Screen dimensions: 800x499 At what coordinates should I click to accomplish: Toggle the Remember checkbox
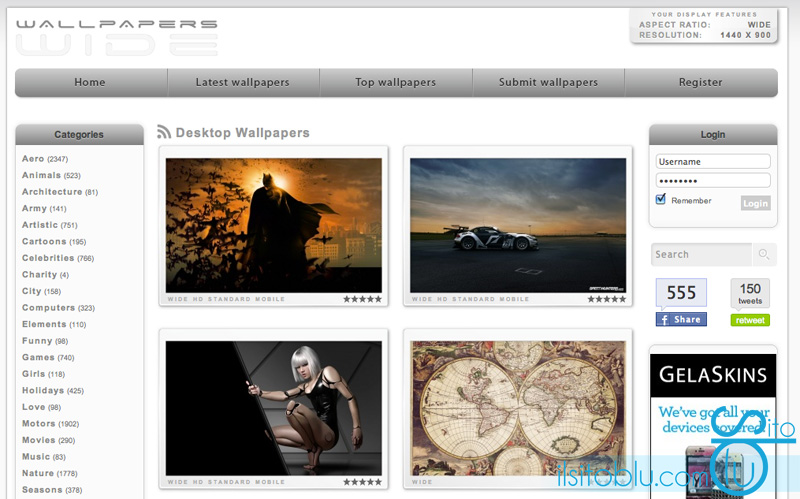661,199
